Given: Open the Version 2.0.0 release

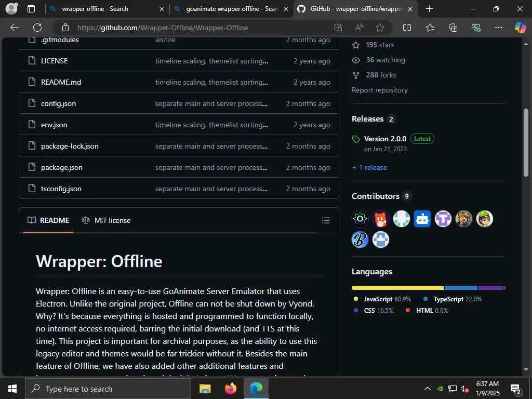Looking at the screenshot, I should pyautogui.click(x=385, y=139).
